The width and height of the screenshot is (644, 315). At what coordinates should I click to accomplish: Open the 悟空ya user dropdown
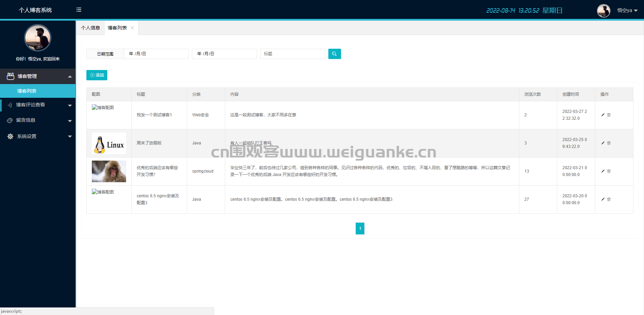(627, 10)
